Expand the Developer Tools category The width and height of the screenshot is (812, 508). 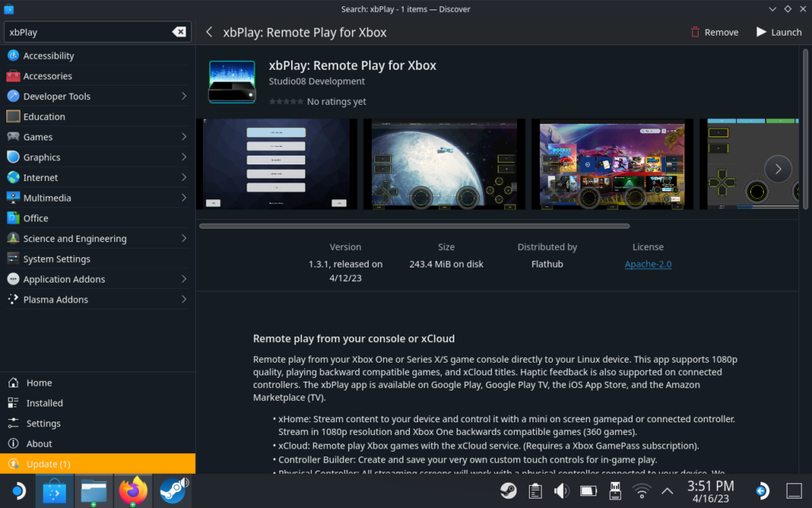click(x=98, y=96)
